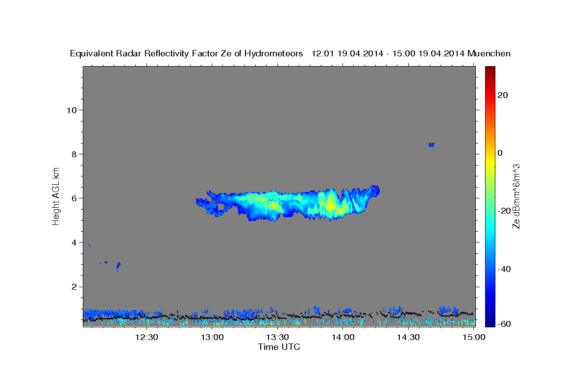This screenshot has width=588, height=392.
Task: Click the small blue echo near 8.4 km
Action: pyautogui.click(x=431, y=145)
